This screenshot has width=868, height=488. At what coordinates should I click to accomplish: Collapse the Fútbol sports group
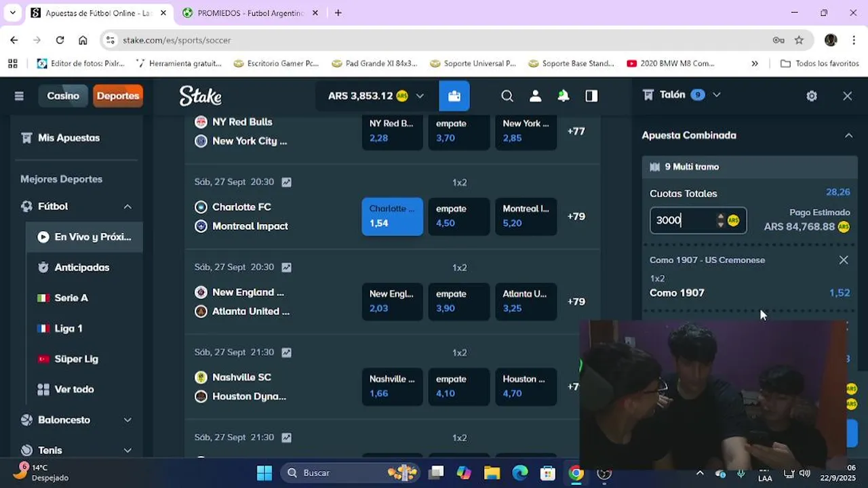tap(127, 206)
